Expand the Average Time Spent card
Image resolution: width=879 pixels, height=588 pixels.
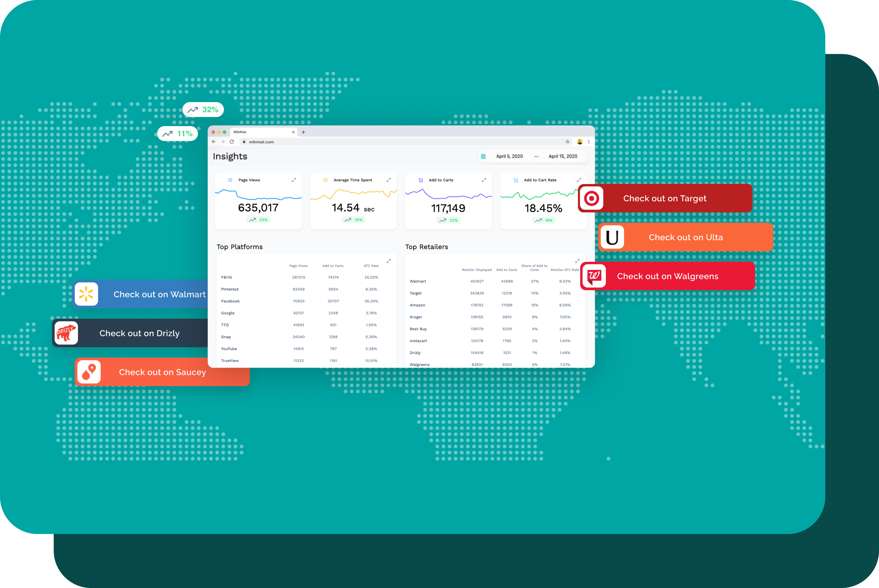click(389, 180)
